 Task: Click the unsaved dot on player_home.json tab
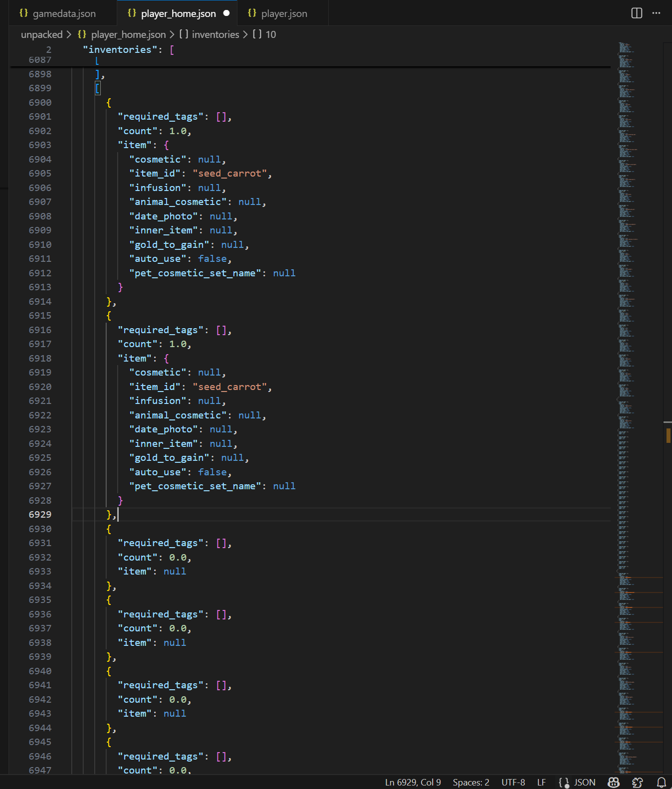226,13
